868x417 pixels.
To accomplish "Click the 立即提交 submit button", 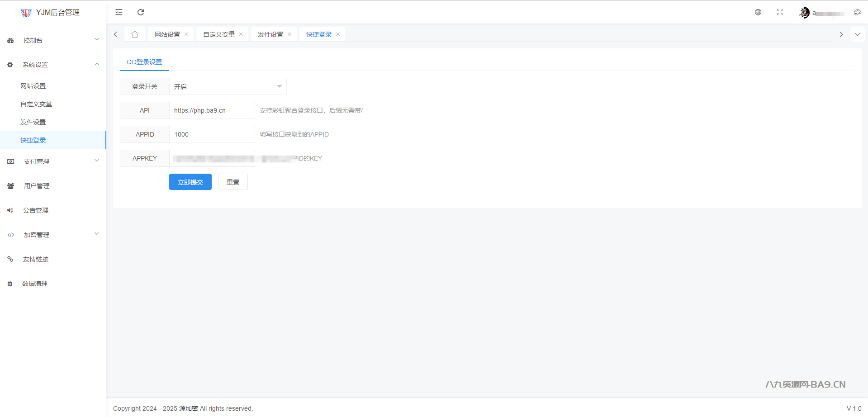I will pyautogui.click(x=190, y=182).
